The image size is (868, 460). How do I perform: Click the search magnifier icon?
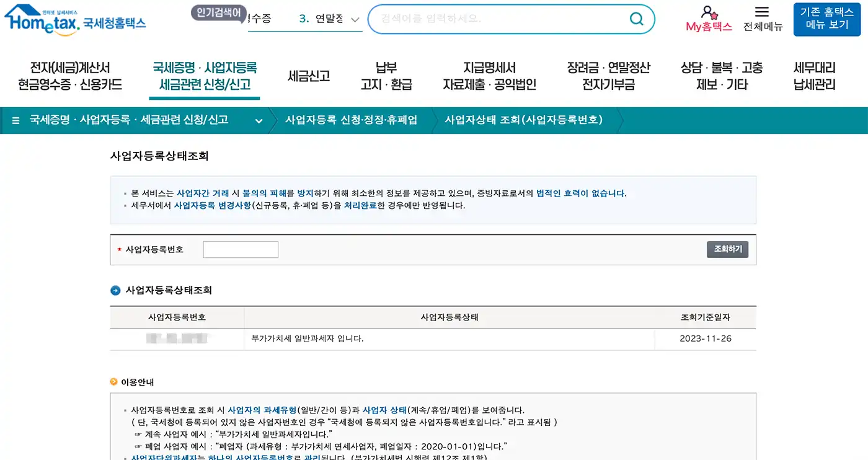pos(637,19)
